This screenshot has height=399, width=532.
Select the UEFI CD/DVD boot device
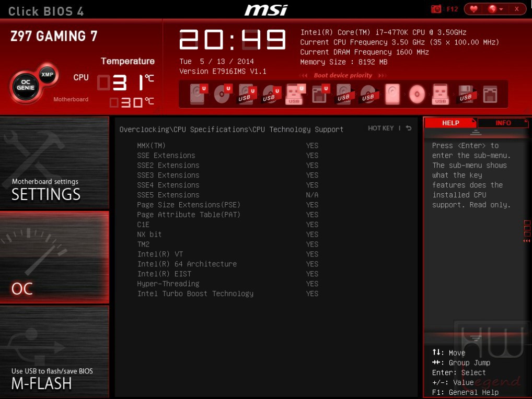tap(223, 94)
